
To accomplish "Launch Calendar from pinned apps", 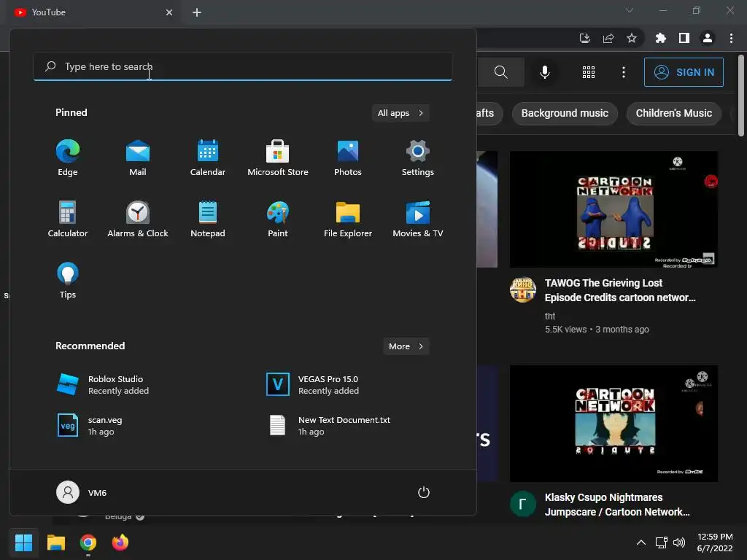I will [208, 158].
